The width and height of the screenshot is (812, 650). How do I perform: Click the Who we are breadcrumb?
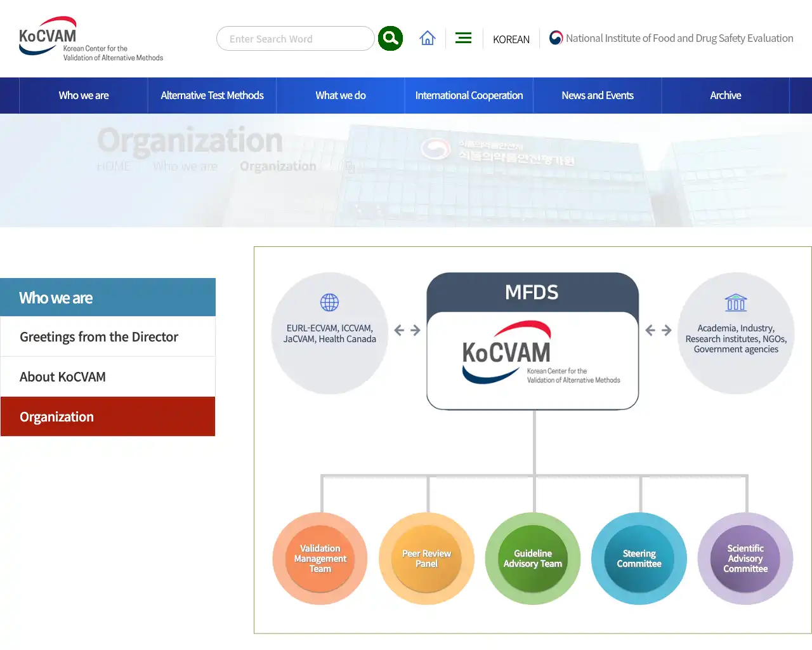[x=185, y=166]
